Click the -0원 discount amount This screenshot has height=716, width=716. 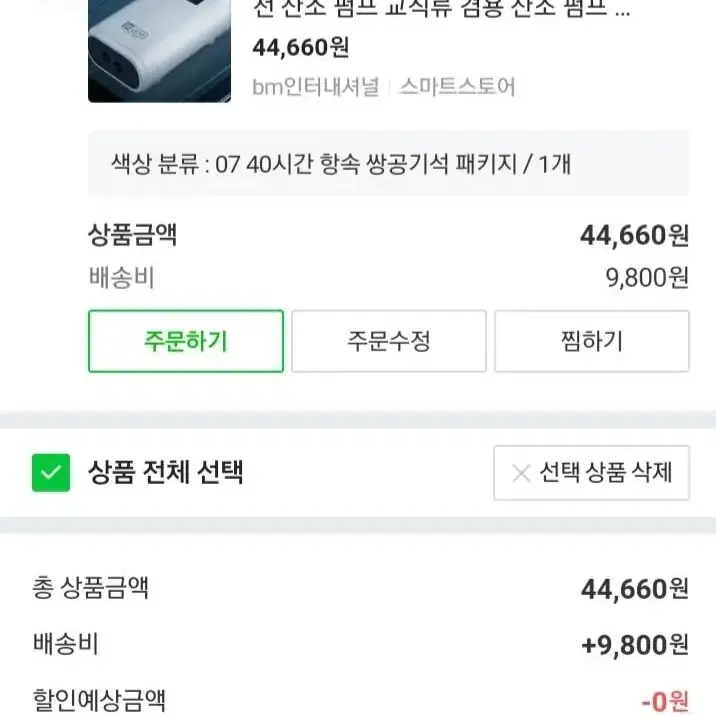(x=665, y=701)
